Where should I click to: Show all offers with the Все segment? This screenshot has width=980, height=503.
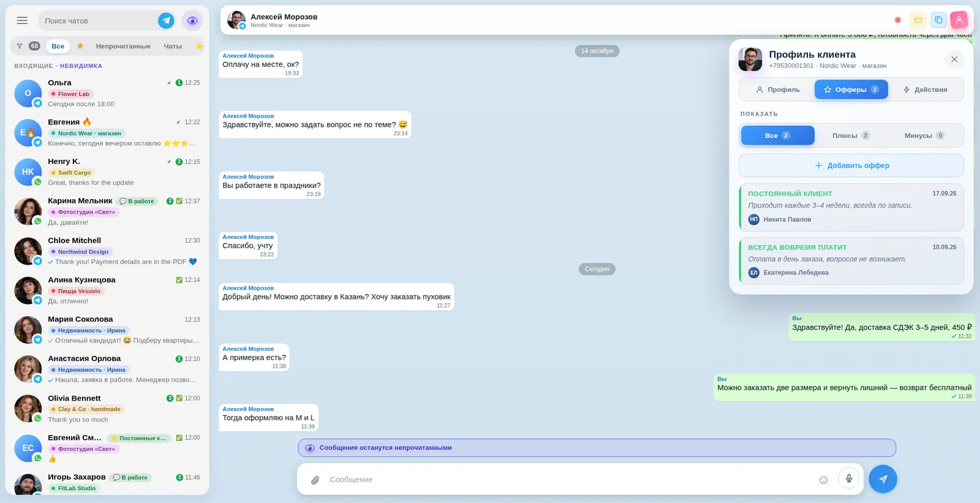(x=778, y=135)
